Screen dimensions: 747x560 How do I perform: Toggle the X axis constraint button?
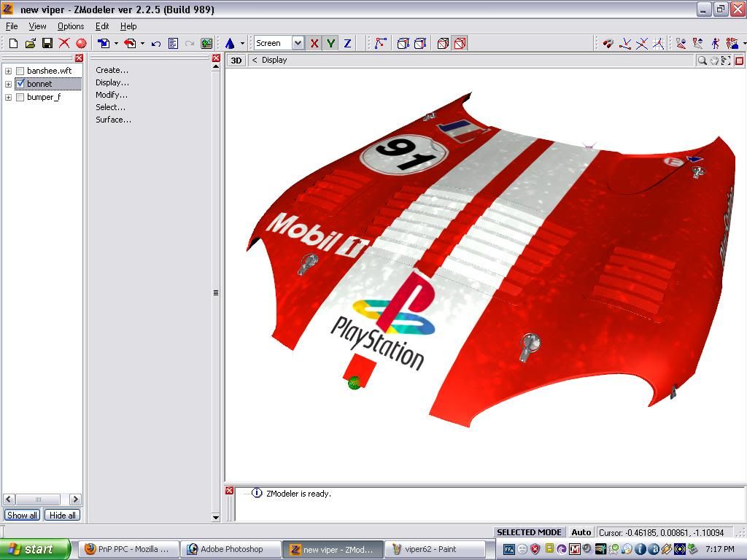point(314,44)
